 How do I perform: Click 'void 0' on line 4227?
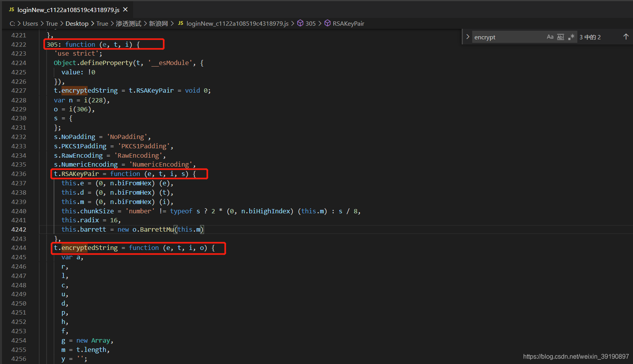(x=197, y=90)
